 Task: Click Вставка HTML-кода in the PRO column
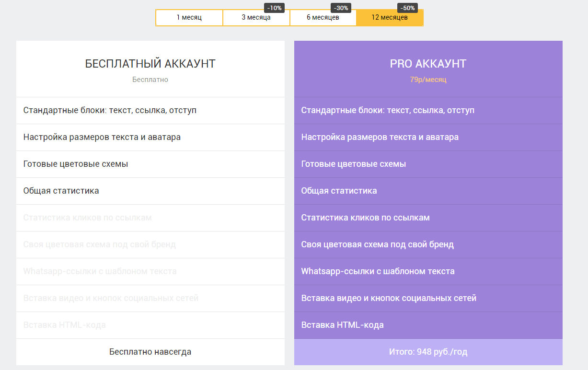pyautogui.click(x=342, y=325)
